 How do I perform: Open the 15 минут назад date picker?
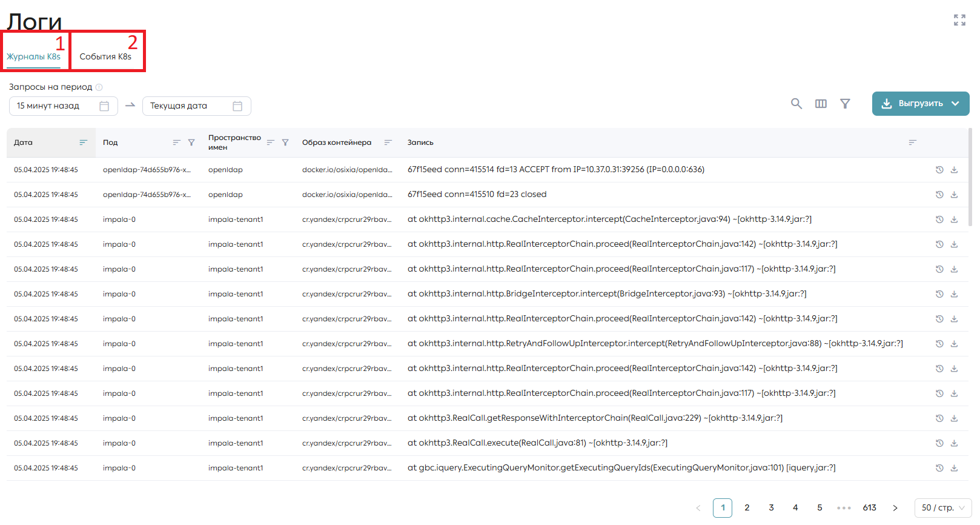click(x=63, y=106)
